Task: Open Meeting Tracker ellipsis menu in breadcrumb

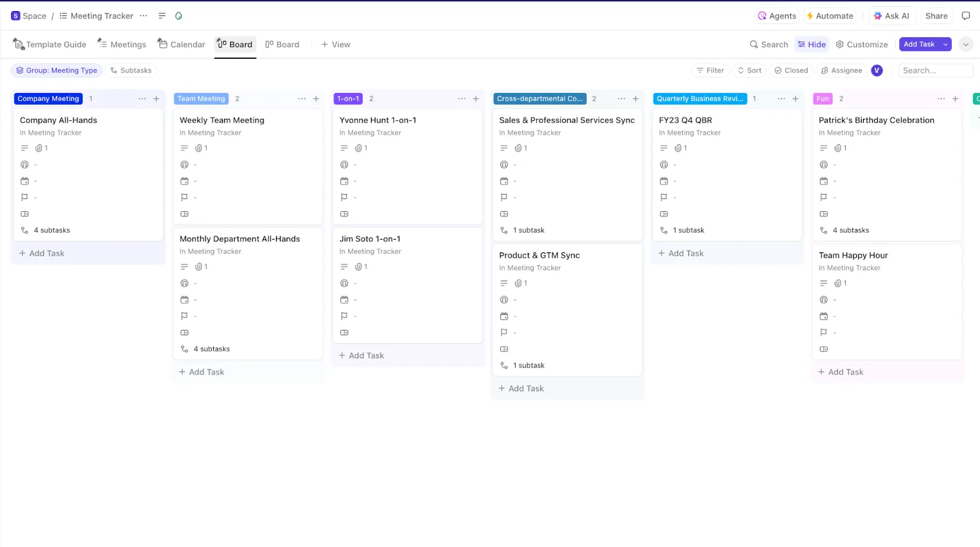Action: 143,16
